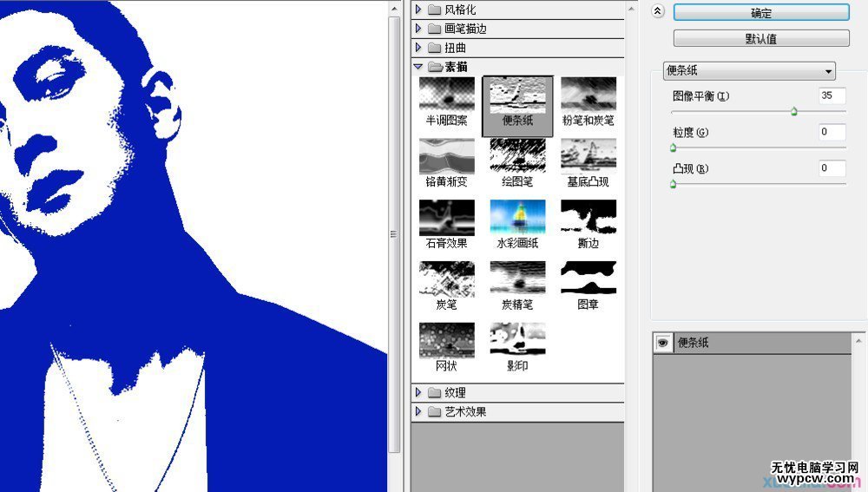This screenshot has height=492, width=868.
Task: Expand the 艺术效果 filter folder
Action: [x=418, y=412]
